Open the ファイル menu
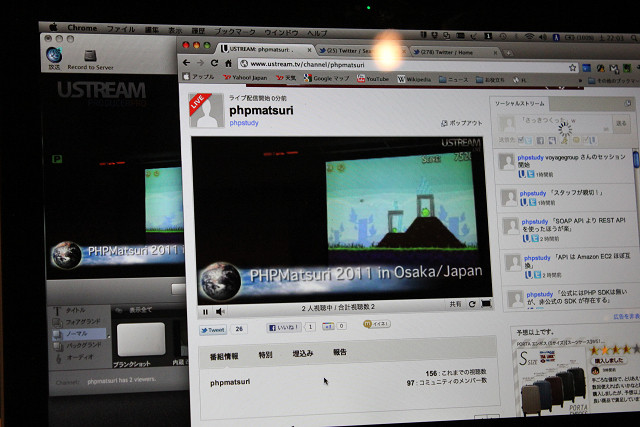 coord(121,29)
